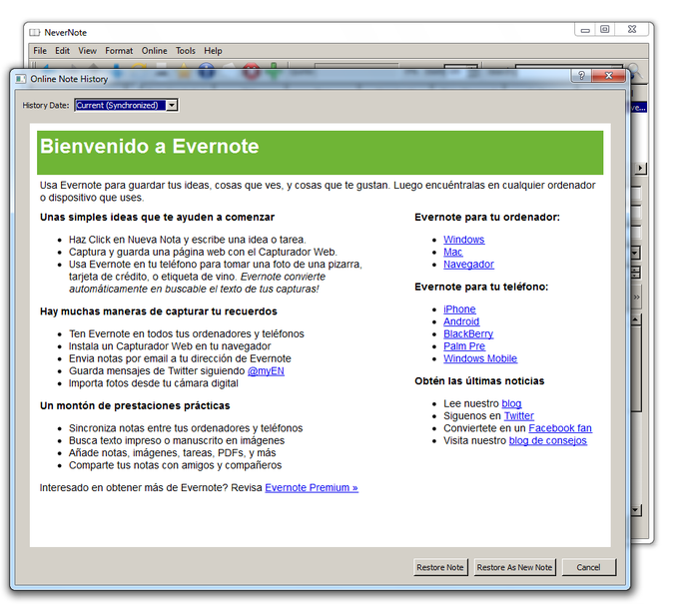The width and height of the screenshot is (679, 616).
Task: Close the Online Note History dialog
Action: coord(608,76)
